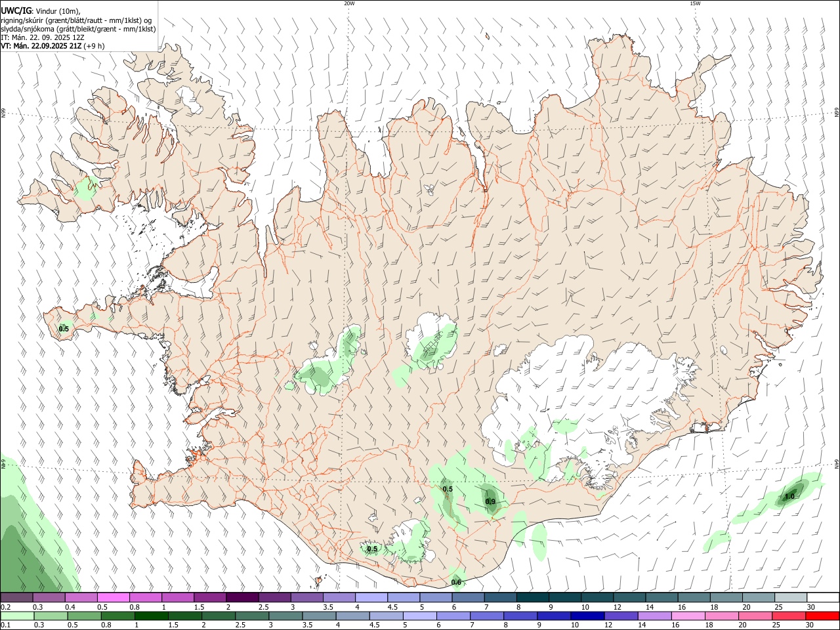840x630 pixels.
Task: Click the dark teal 8–9 snow swatch
Action: [x=532, y=597]
